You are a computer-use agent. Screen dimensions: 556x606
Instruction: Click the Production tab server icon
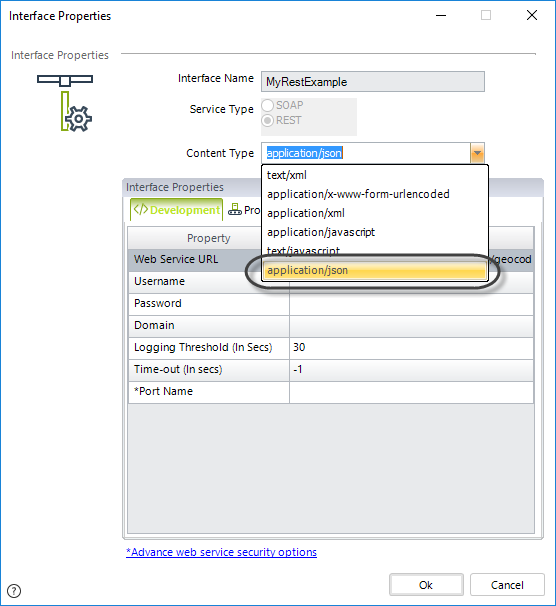point(235,209)
